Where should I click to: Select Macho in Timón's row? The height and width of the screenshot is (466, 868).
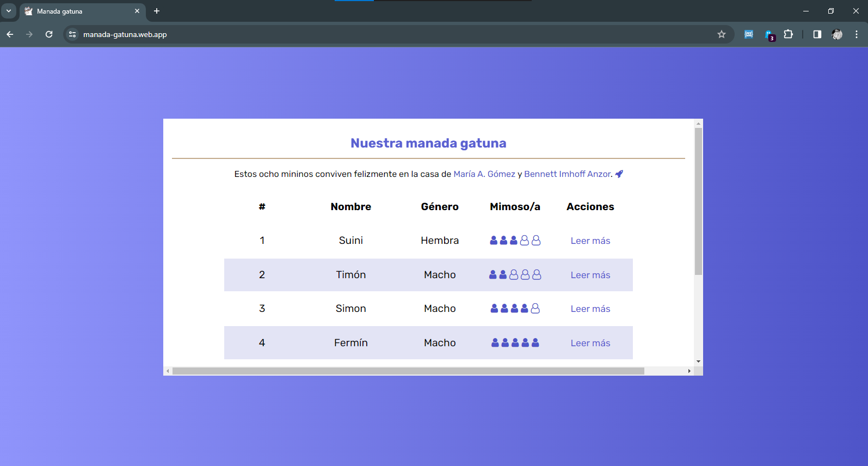pos(440,274)
